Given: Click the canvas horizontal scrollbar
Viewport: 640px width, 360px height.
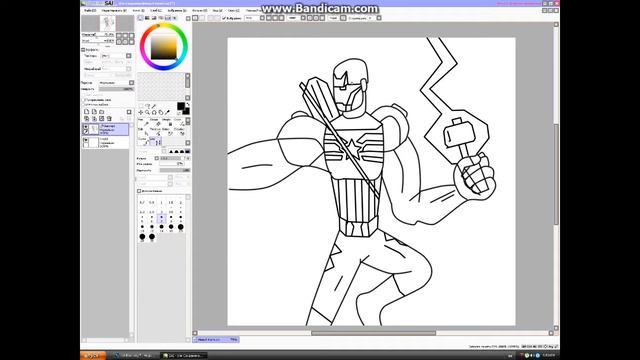Looking at the screenshot, I should (373, 333).
